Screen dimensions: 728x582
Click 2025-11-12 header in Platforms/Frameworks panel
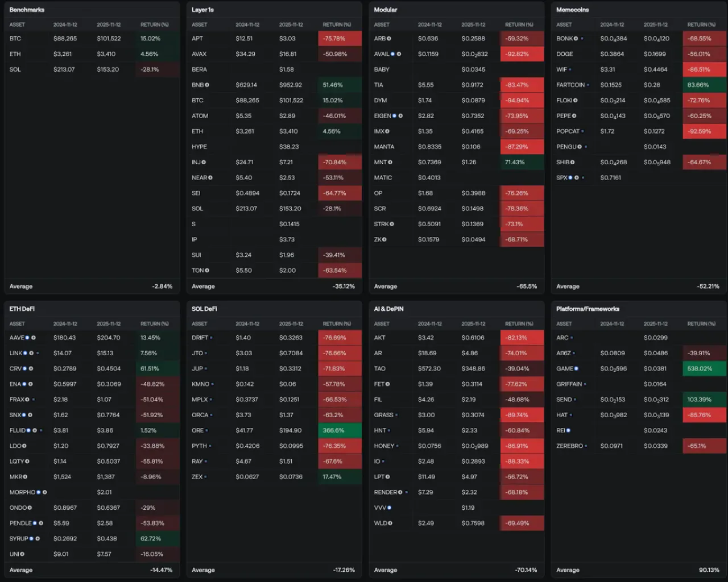tap(656, 324)
